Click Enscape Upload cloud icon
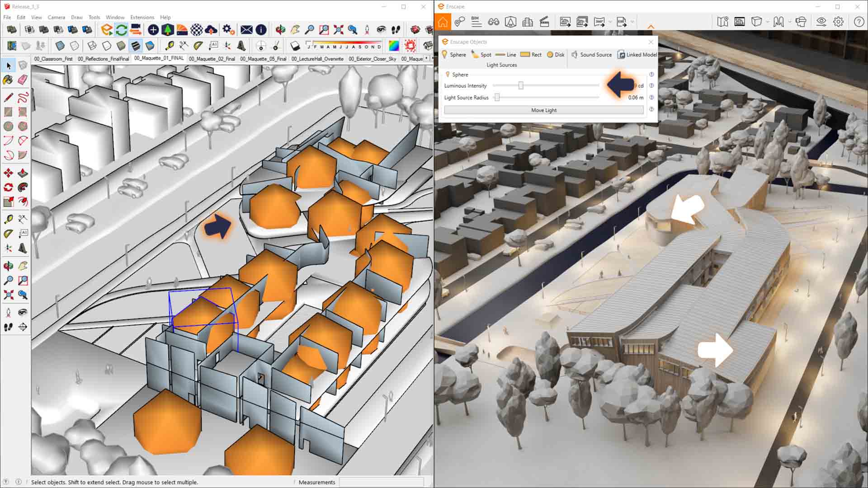The width and height of the screenshot is (868, 488). click(211, 30)
